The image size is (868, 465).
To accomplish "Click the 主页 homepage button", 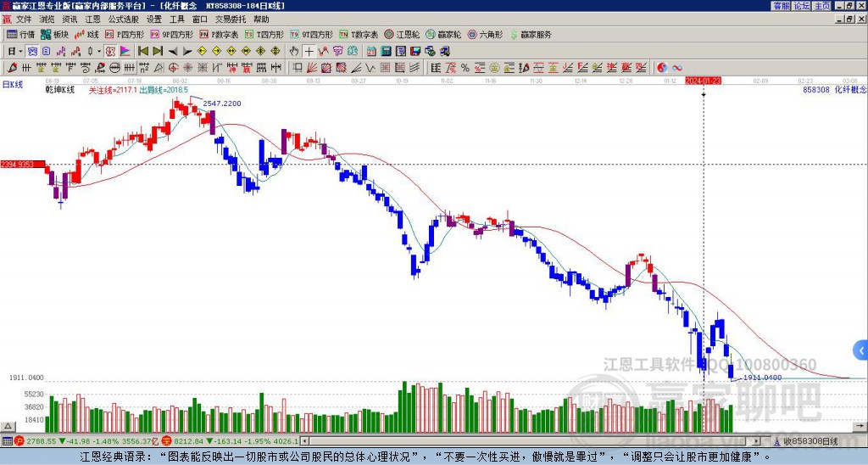I will (821, 6).
